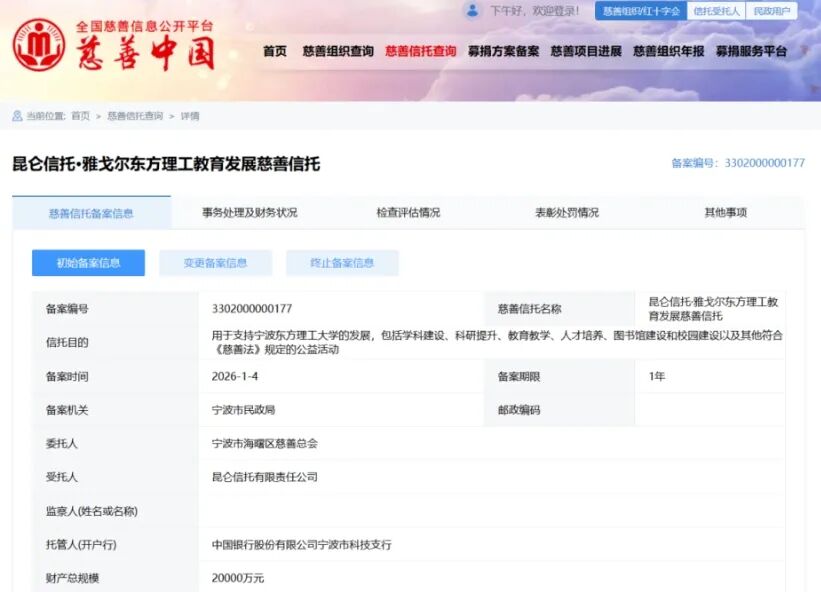Go to 首页 via the breadcrumb
The height and width of the screenshot is (592, 821).
click(x=81, y=116)
